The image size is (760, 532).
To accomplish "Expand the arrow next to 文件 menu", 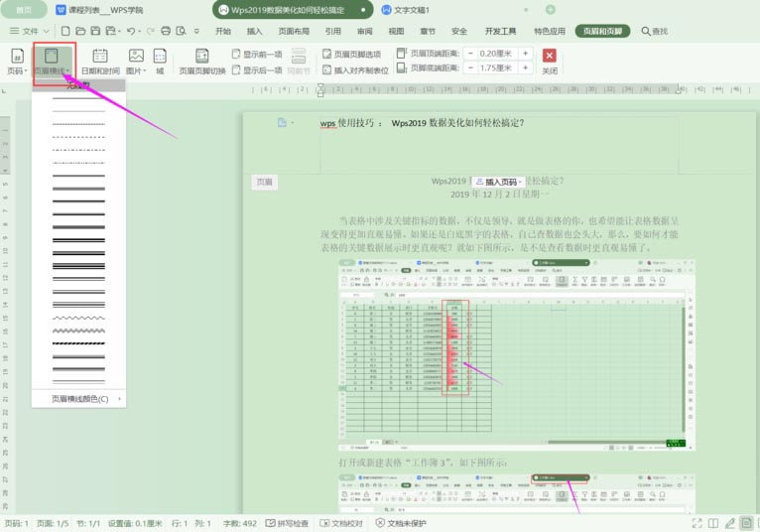I will 46,31.
